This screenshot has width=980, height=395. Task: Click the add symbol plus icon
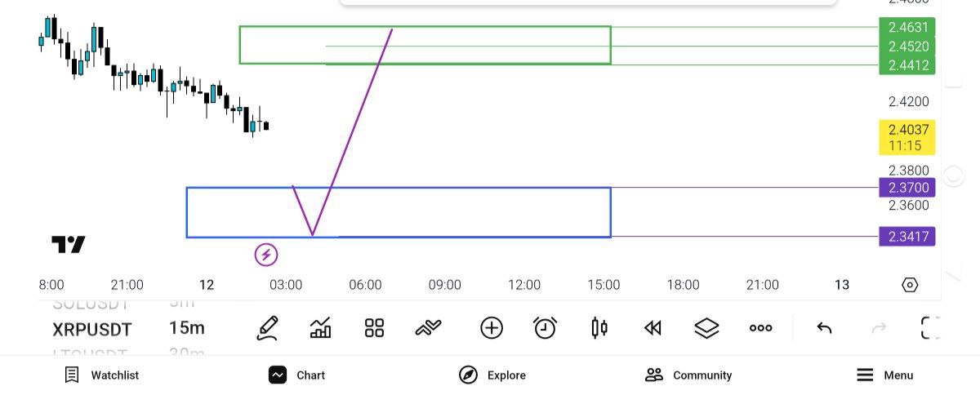point(491,328)
